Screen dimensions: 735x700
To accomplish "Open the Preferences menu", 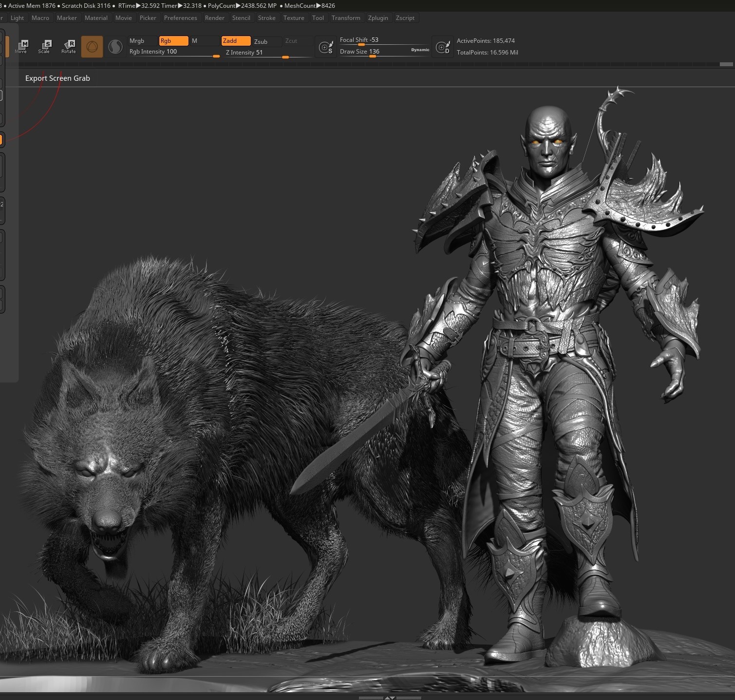I will click(x=181, y=18).
